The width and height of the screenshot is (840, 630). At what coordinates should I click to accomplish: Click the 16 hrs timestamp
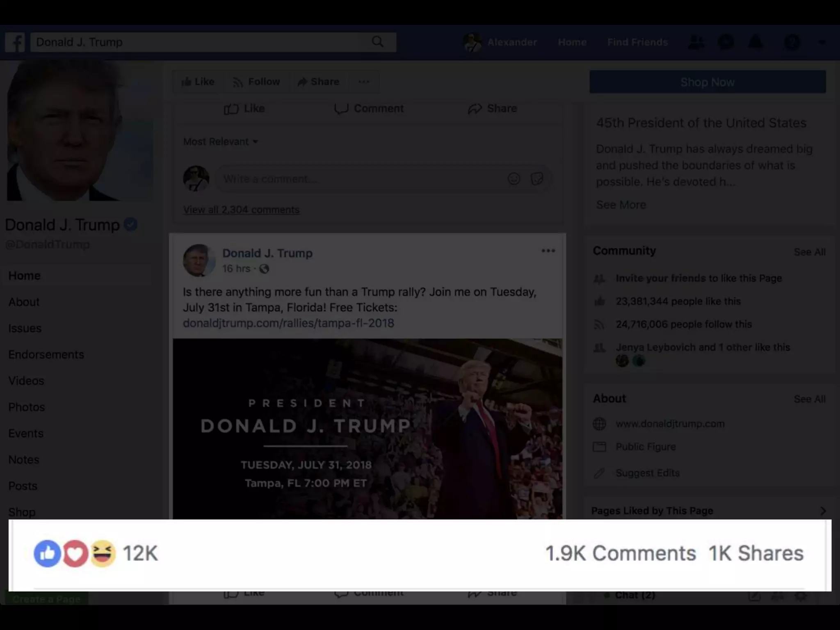(x=236, y=269)
